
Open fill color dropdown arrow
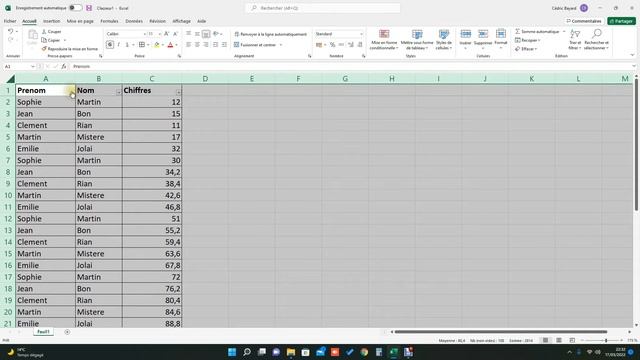(162, 45)
